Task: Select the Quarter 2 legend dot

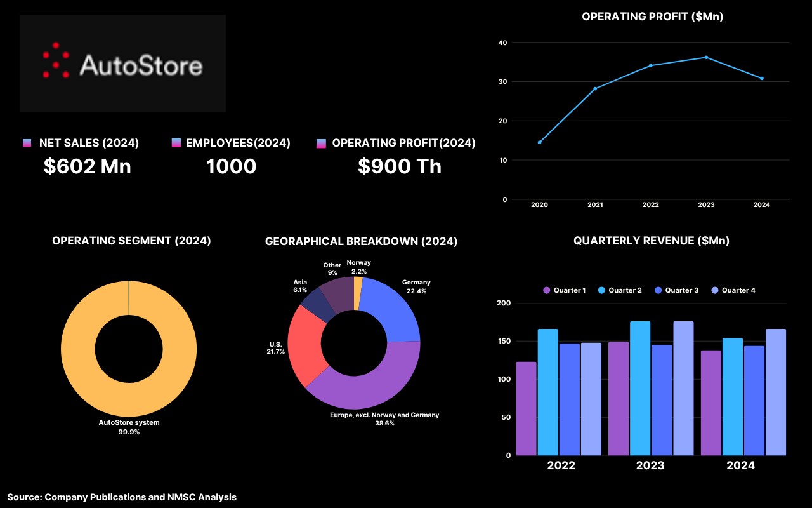Action: pos(601,290)
